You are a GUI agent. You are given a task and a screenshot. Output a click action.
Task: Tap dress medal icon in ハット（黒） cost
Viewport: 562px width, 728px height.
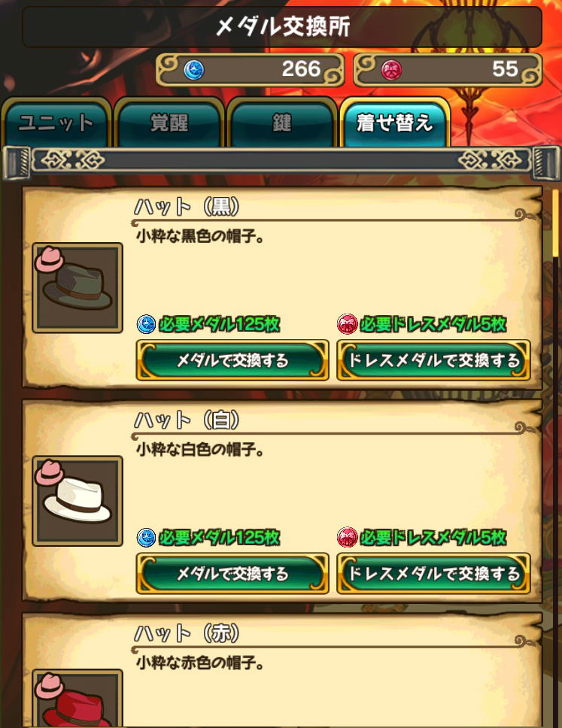click(x=347, y=324)
